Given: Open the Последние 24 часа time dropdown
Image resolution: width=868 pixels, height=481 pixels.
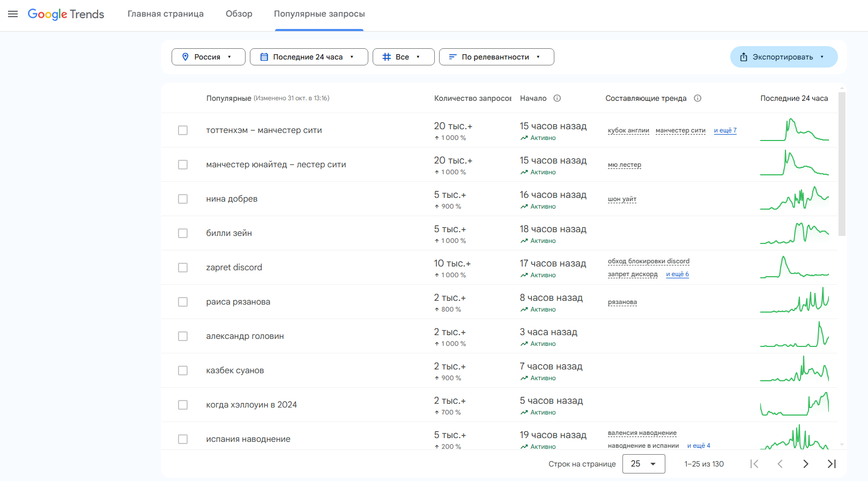Looking at the screenshot, I should (x=309, y=57).
